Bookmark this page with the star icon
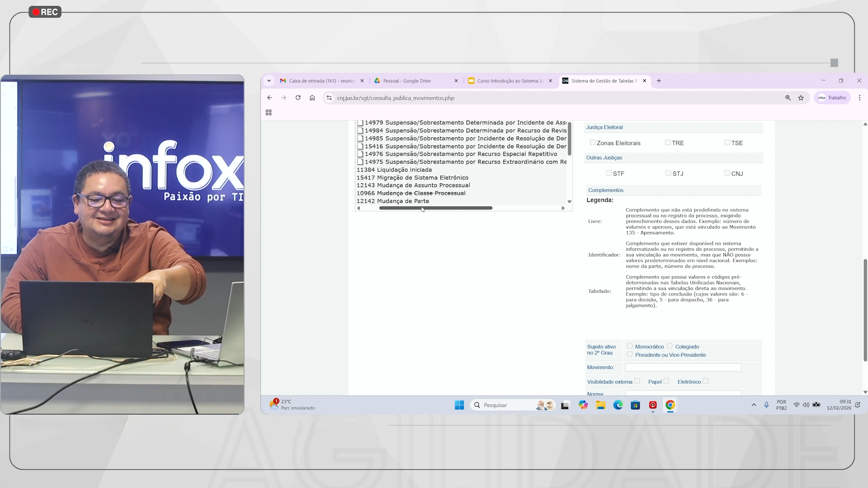 pos(801,98)
